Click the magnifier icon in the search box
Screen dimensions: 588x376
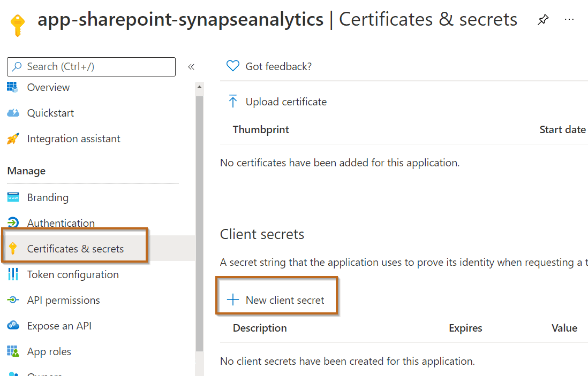pyautogui.click(x=17, y=67)
